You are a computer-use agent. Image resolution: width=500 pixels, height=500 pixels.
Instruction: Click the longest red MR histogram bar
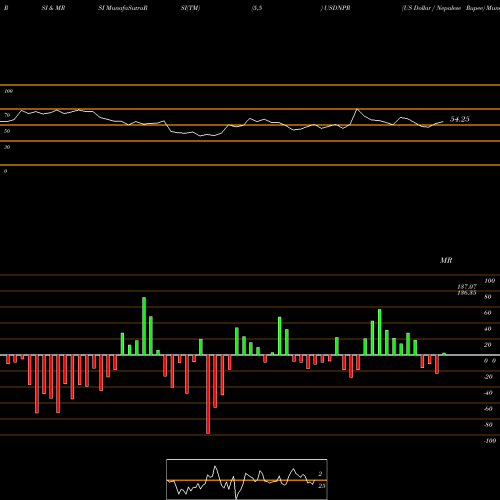tap(208, 394)
